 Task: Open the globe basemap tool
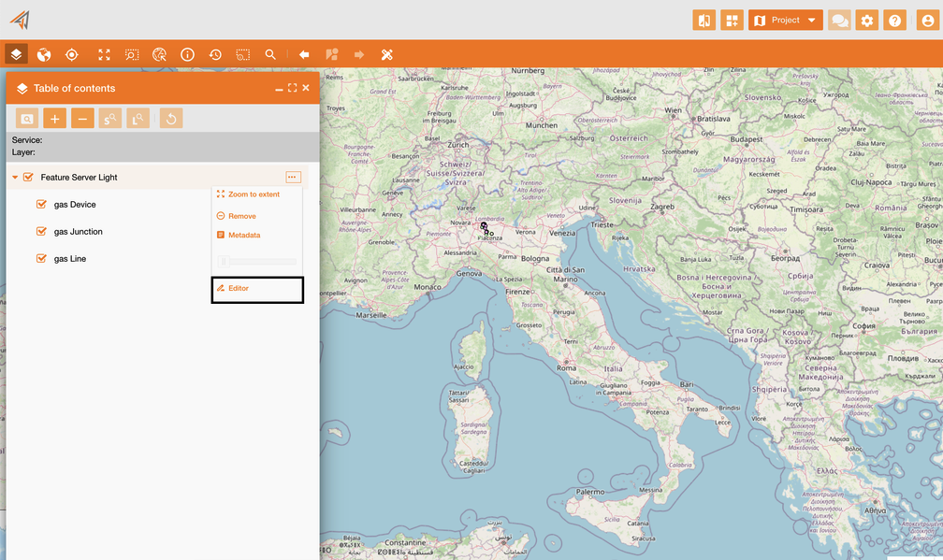44,54
